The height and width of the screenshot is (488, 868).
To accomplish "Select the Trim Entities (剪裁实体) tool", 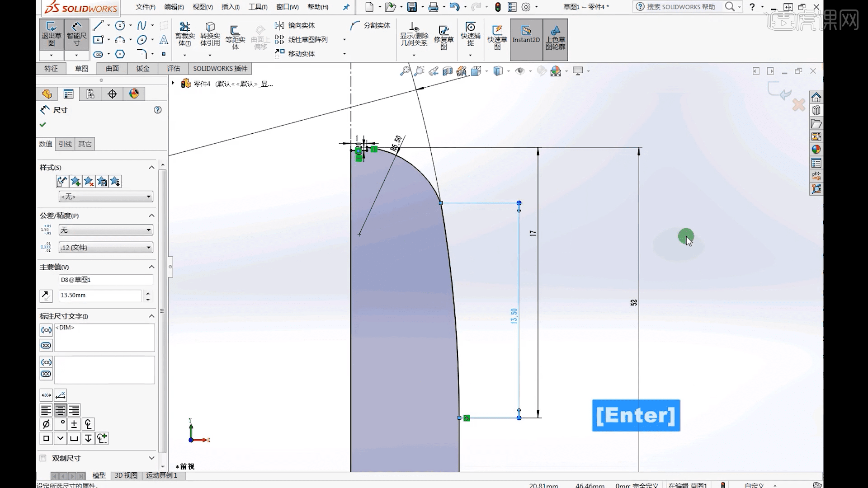I will [184, 34].
